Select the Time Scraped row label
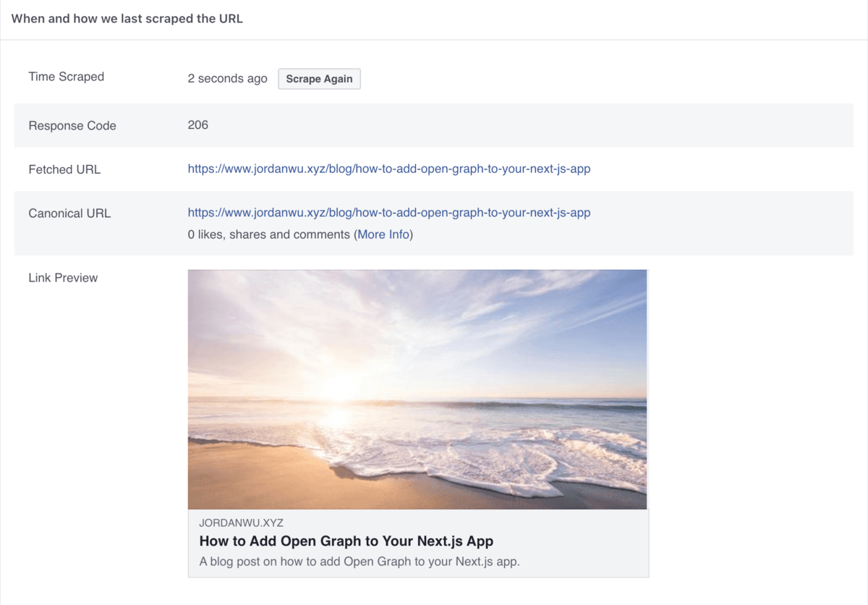 (x=66, y=76)
